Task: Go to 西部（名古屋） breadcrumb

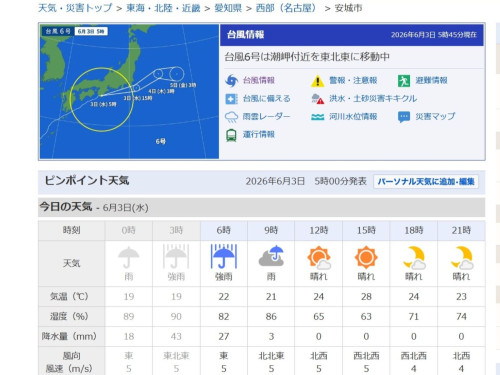Action: (x=286, y=8)
